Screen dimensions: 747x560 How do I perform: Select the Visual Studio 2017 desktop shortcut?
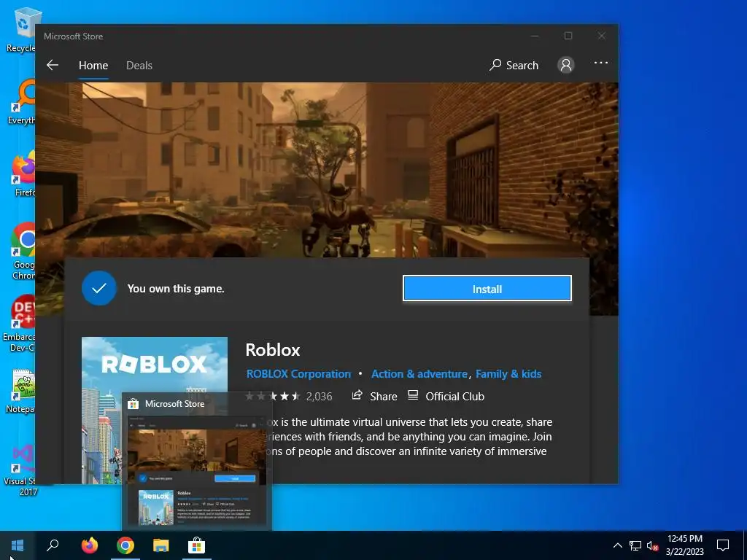point(20,469)
